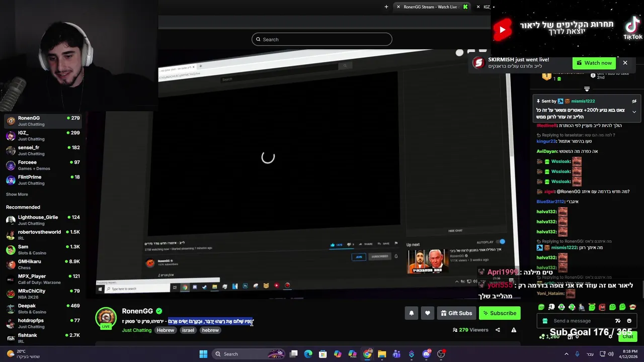Open FlintPrime channel in sidebar

click(43, 180)
